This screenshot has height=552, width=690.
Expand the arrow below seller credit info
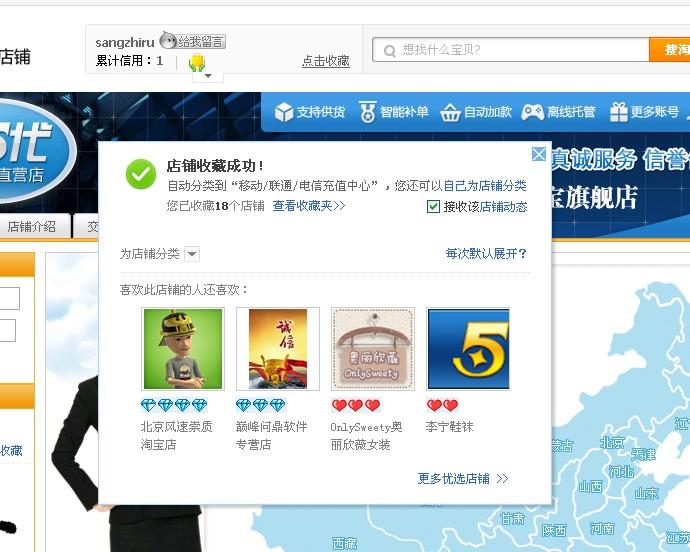[208, 76]
